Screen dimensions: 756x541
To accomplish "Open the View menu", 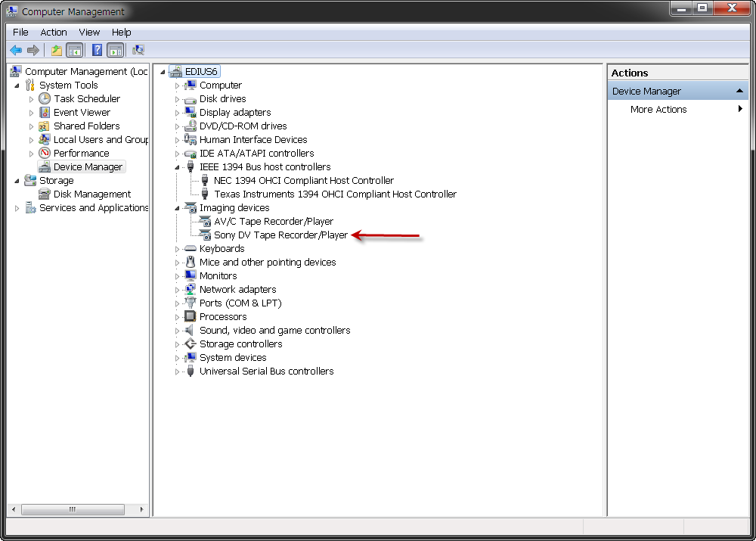I will pyautogui.click(x=89, y=33).
